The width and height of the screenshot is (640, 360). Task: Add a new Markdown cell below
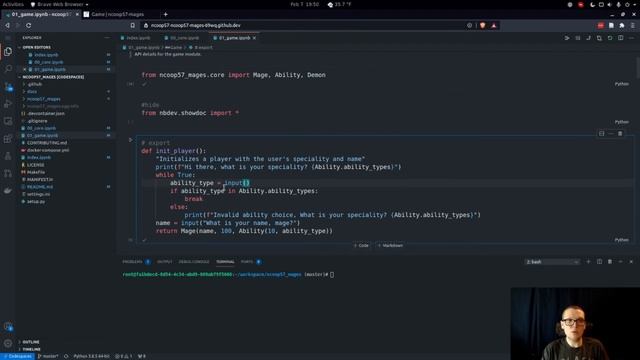pyautogui.click(x=390, y=245)
